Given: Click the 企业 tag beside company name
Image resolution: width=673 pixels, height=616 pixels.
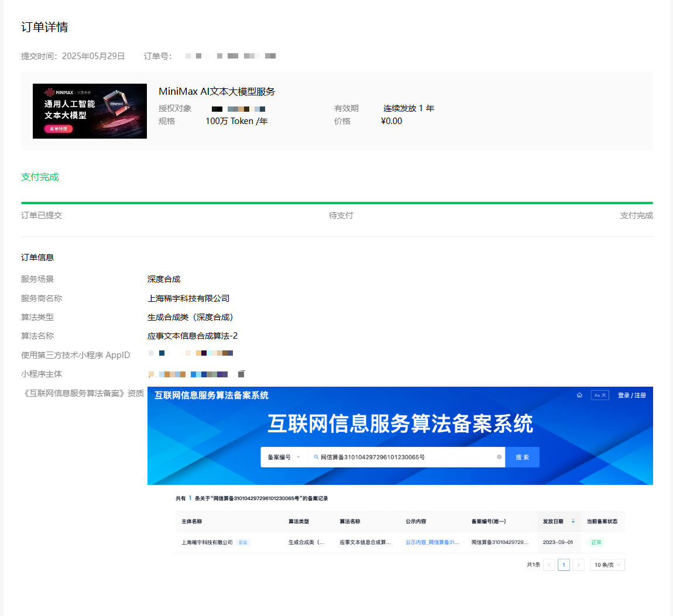Looking at the screenshot, I should tap(243, 542).
